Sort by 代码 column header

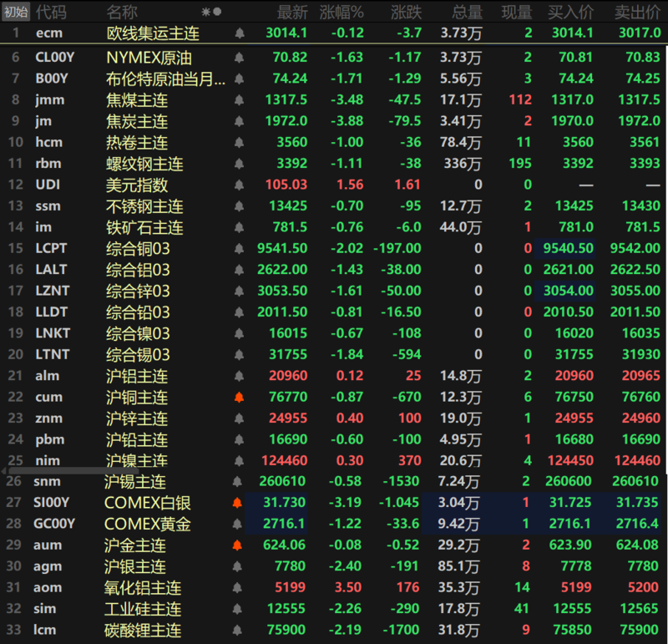[x=51, y=12]
